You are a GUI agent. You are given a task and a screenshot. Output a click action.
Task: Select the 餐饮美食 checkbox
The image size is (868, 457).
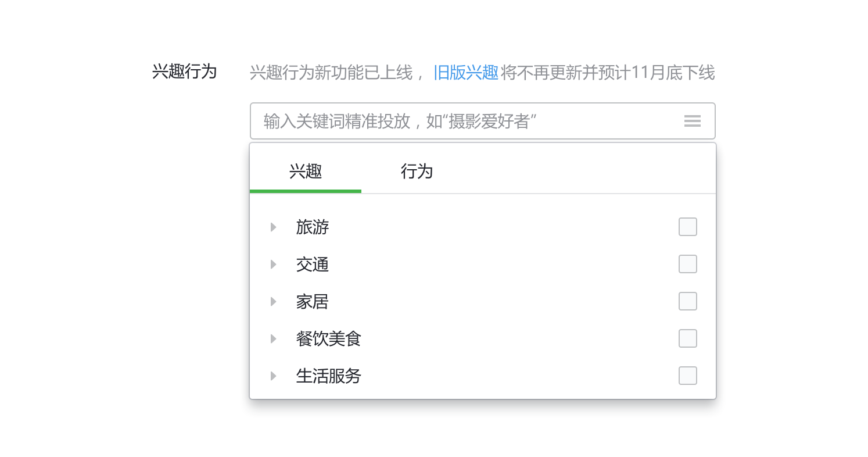688,338
